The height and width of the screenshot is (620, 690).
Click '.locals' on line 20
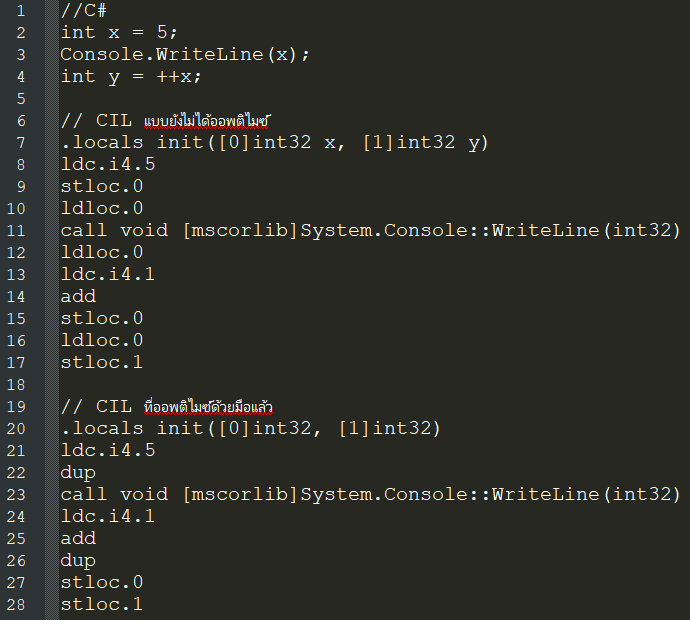102,428
